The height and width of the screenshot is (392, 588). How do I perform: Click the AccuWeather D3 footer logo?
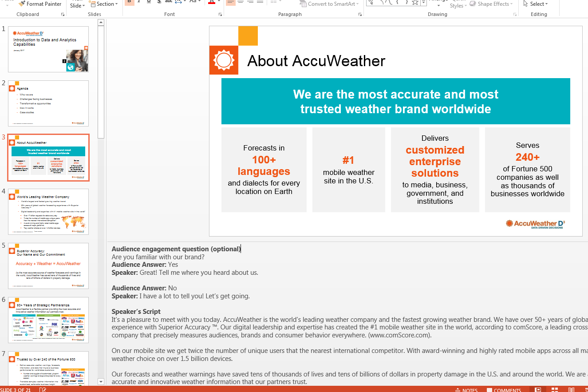click(x=536, y=224)
